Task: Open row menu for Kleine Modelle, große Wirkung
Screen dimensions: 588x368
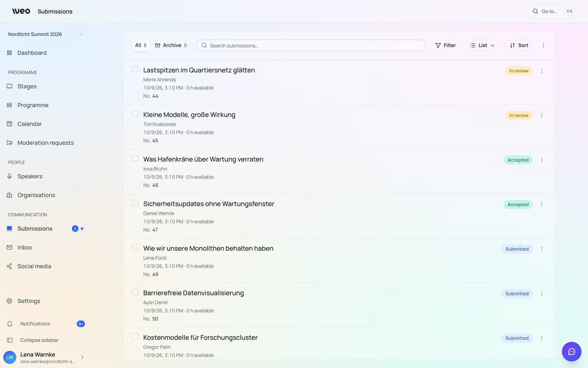Action: click(x=542, y=115)
